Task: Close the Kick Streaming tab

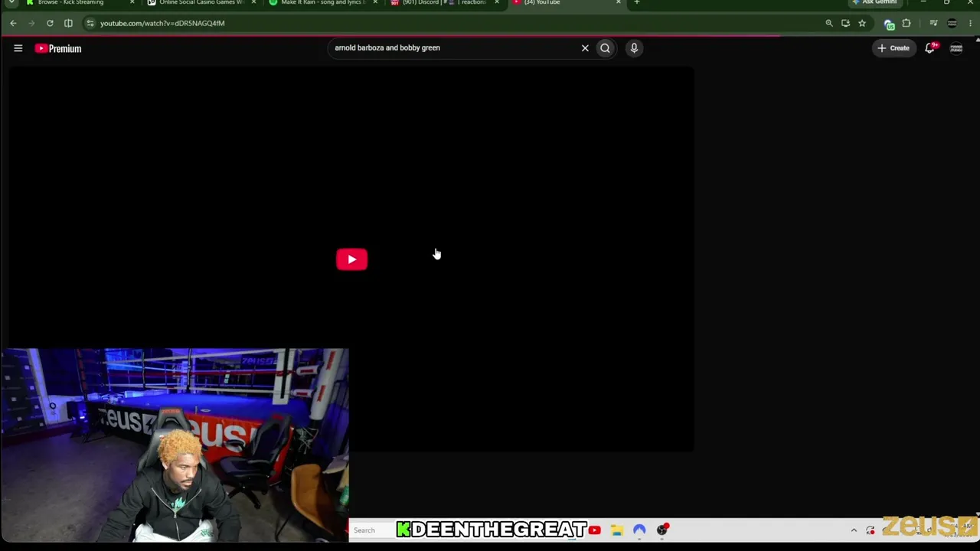Action: pyautogui.click(x=132, y=2)
